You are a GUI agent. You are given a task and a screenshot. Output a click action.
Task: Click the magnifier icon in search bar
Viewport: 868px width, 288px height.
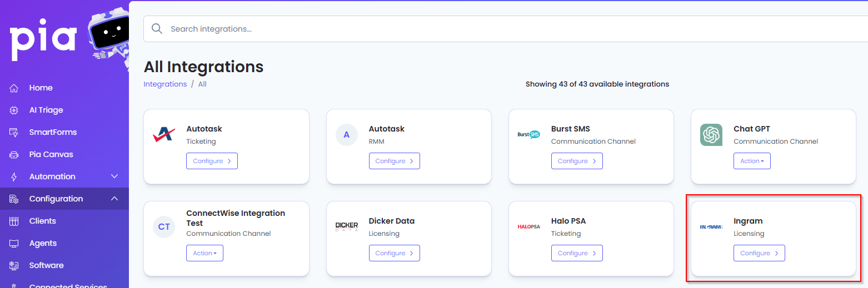157,28
